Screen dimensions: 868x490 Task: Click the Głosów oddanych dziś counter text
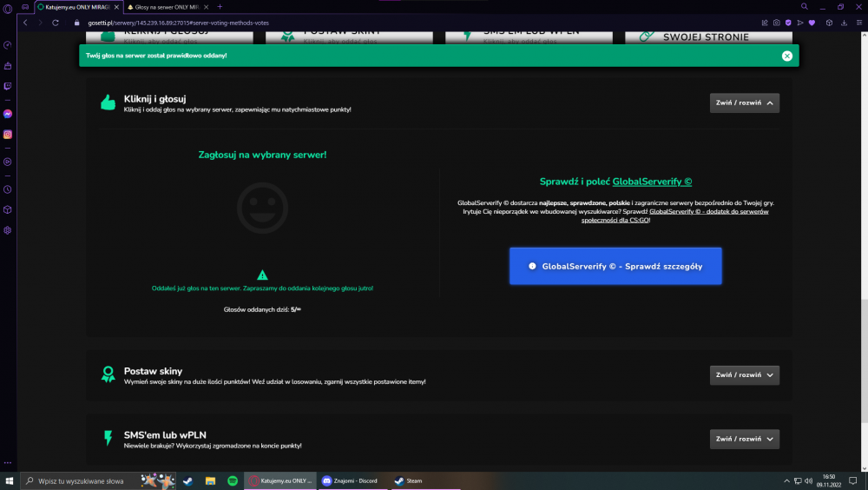click(262, 310)
